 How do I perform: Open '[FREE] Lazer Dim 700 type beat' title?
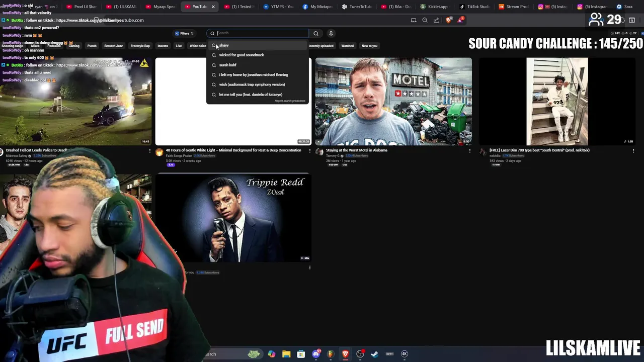click(539, 150)
